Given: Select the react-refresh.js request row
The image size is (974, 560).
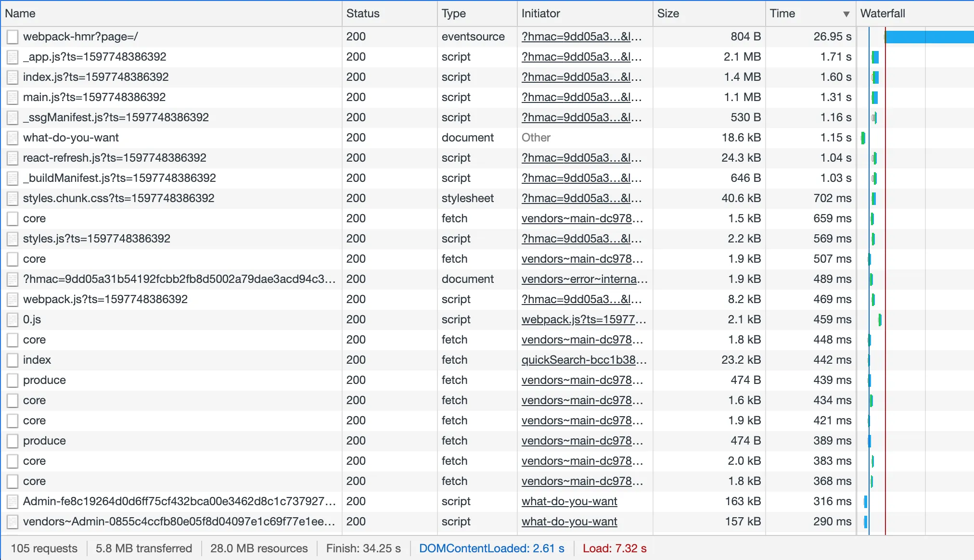Looking at the screenshot, I should [115, 158].
